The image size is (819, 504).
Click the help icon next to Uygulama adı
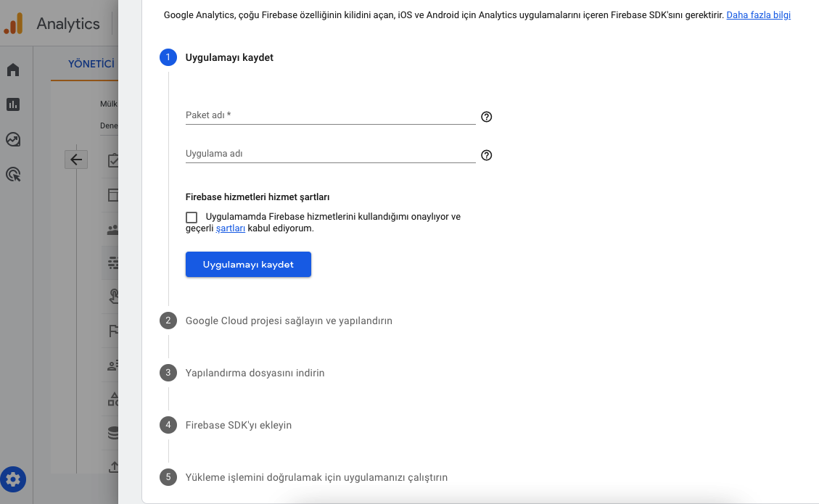[486, 155]
